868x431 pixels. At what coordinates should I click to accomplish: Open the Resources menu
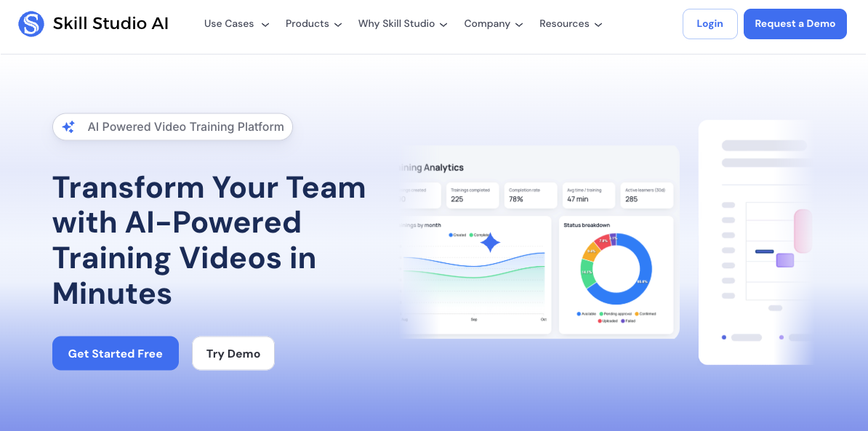(x=571, y=24)
